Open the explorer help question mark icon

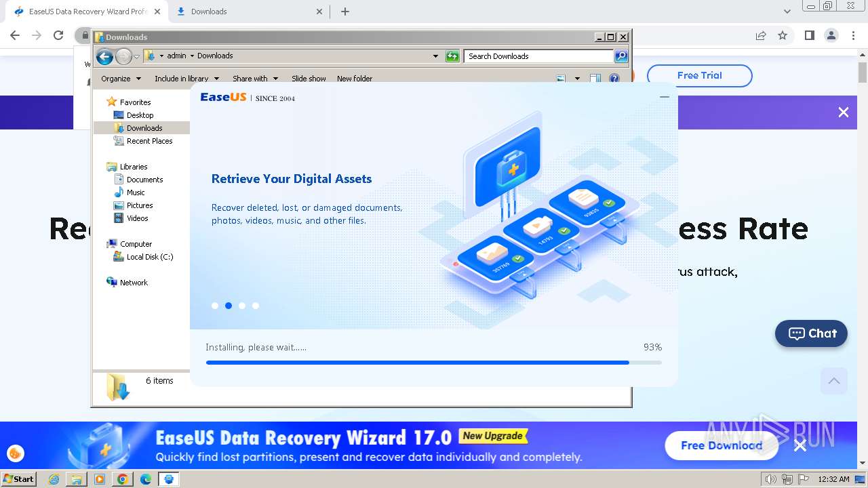pyautogui.click(x=614, y=79)
